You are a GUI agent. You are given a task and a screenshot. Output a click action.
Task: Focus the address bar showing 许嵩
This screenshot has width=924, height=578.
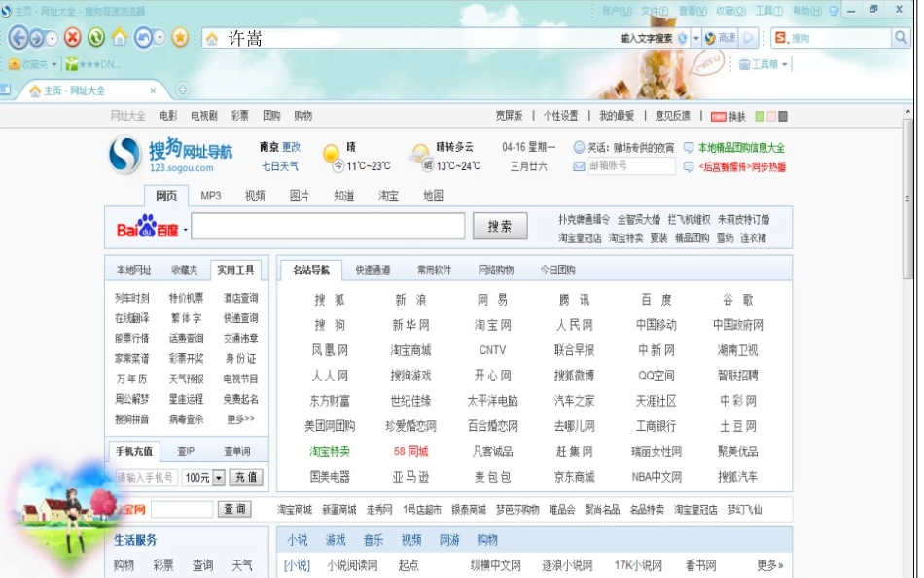(412, 38)
